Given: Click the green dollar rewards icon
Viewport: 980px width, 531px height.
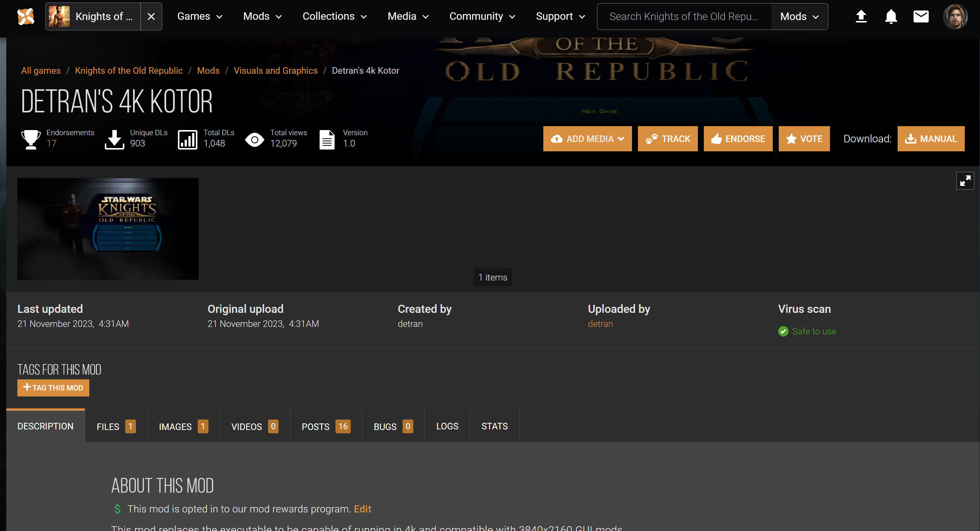Looking at the screenshot, I should (x=117, y=509).
